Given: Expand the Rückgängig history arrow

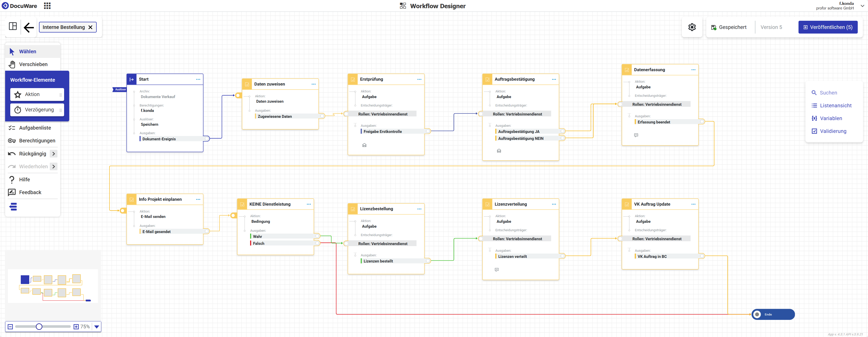Looking at the screenshot, I should point(54,153).
